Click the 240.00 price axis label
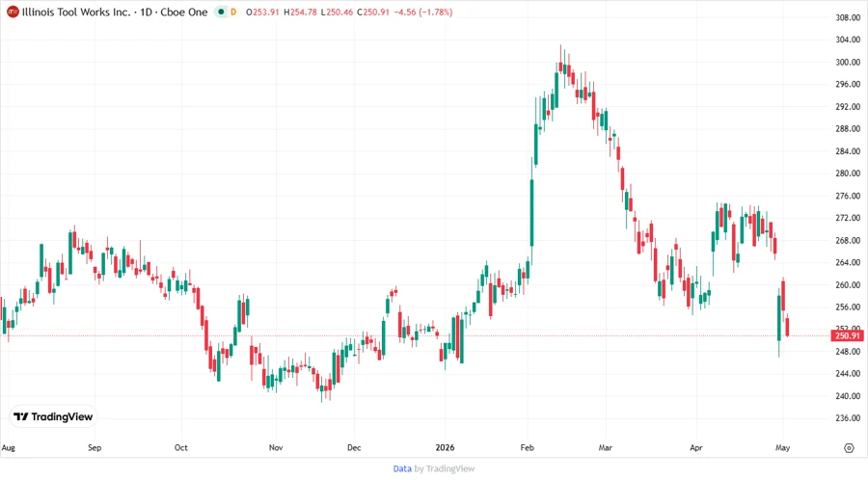This screenshot has width=868, height=480. pyautogui.click(x=848, y=396)
